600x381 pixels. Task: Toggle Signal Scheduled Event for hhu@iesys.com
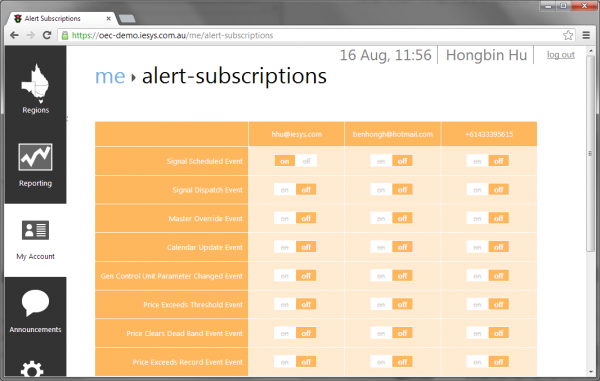[295, 161]
